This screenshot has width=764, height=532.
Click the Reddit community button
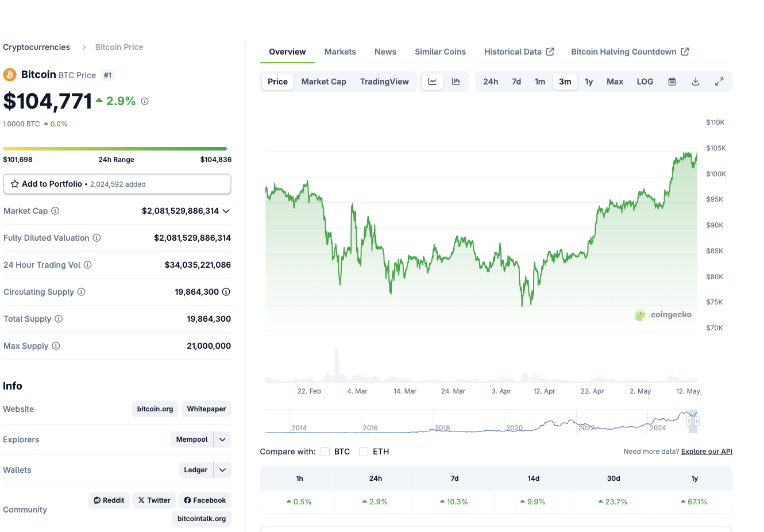(x=109, y=500)
